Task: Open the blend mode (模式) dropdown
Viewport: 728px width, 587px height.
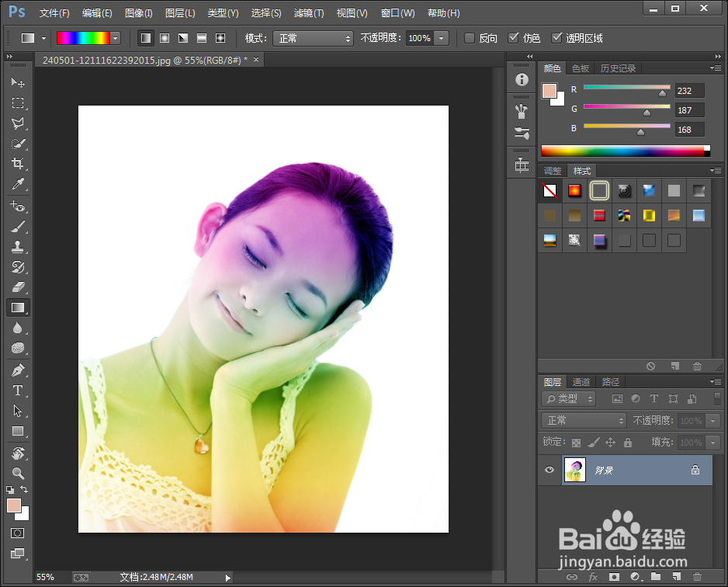Action: pyautogui.click(x=313, y=37)
